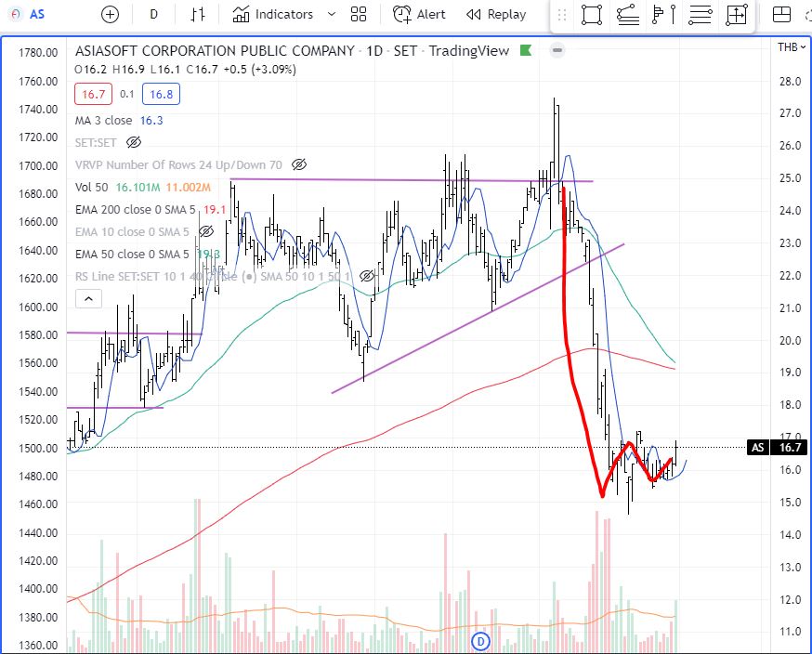Click the 16.101M volume value
The image size is (812, 654).
click(138, 187)
